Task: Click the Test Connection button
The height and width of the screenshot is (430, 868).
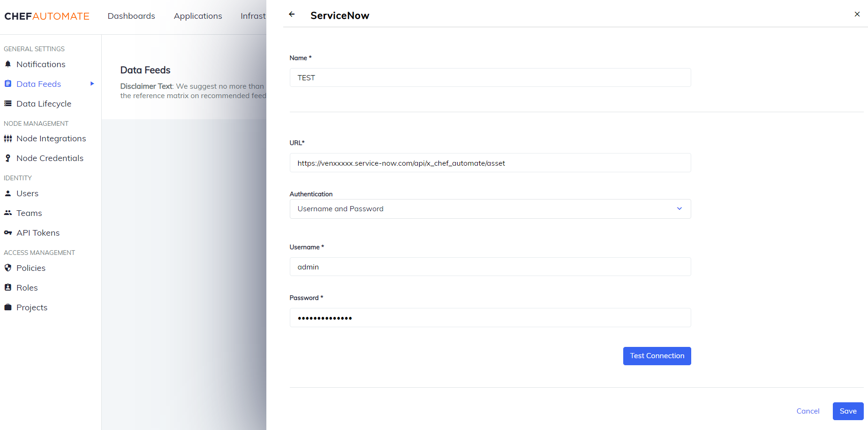Action: coord(657,356)
